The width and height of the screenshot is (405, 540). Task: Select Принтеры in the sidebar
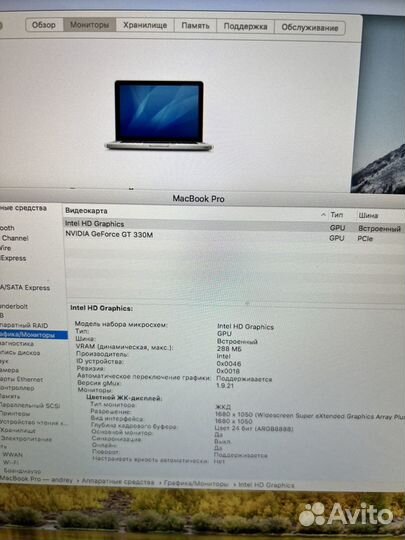15,413
